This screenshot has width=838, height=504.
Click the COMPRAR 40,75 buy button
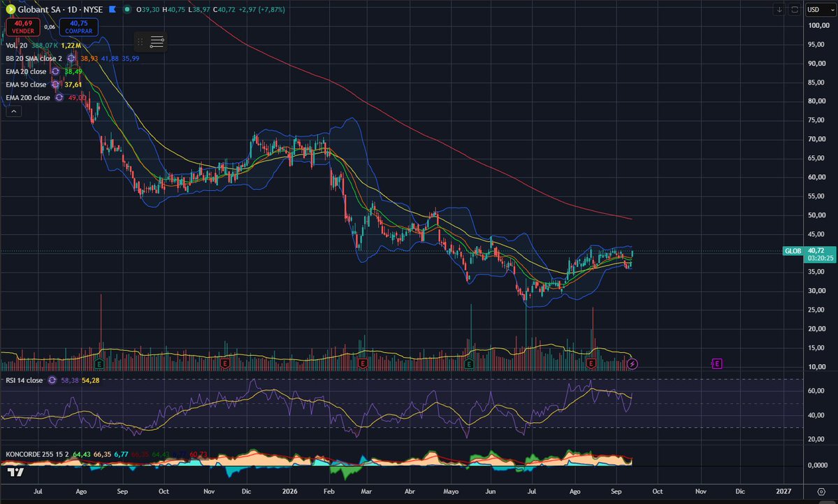(x=78, y=27)
